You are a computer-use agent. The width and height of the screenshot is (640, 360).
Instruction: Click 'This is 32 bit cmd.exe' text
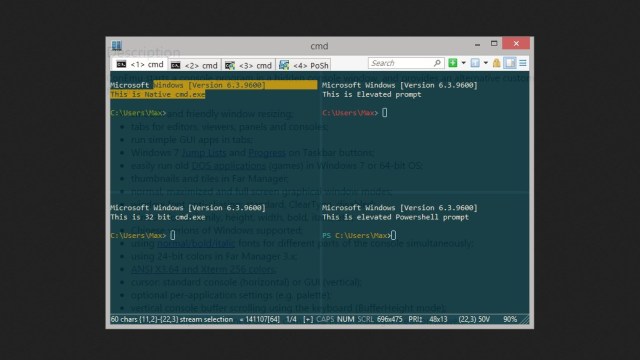tap(158, 217)
